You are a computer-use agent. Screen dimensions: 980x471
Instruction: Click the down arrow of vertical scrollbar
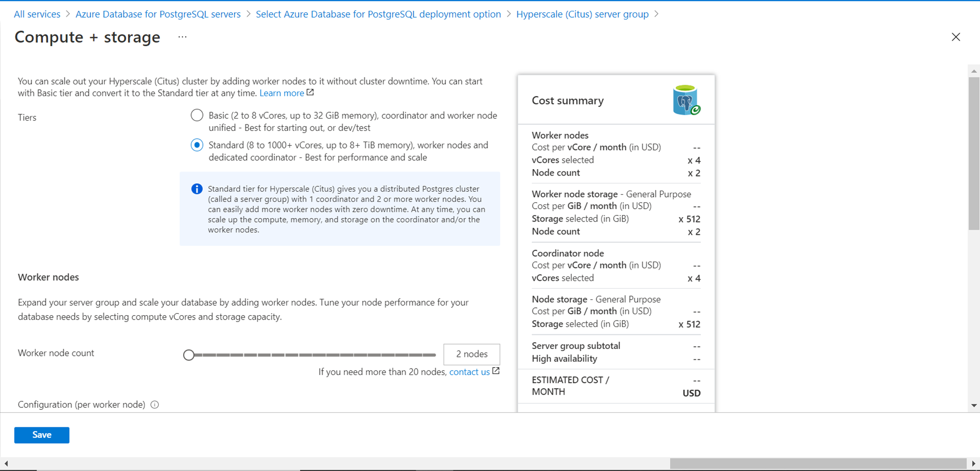point(974,405)
